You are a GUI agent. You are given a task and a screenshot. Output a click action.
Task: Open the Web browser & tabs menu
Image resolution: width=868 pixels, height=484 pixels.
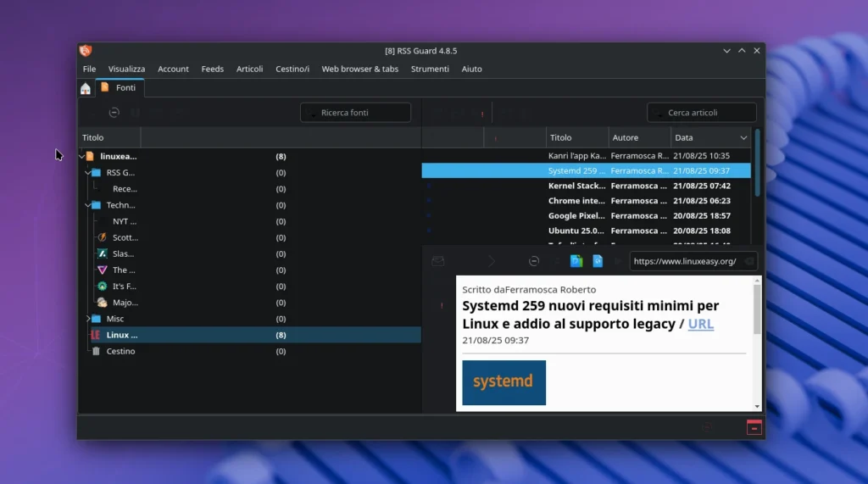point(359,70)
